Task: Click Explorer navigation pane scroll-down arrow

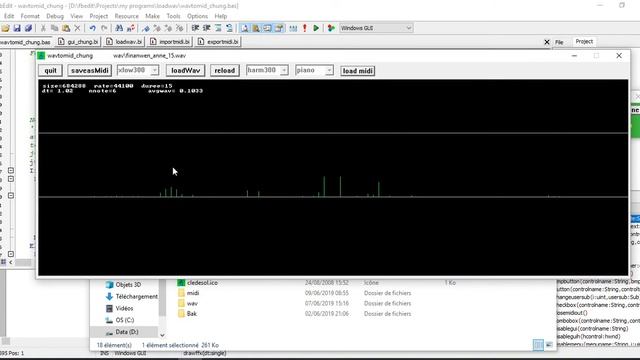Action: [x=162, y=335]
